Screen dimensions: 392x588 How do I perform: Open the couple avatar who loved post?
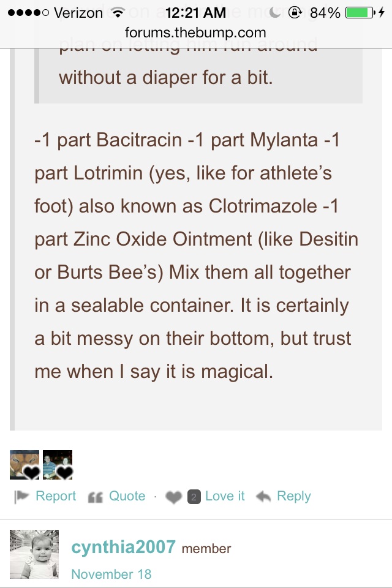point(58,465)
